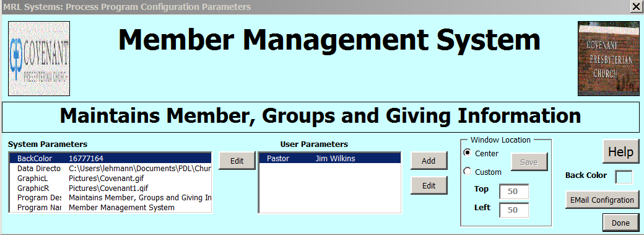This screenshot has height=235, width=644.
Task: Click the Member Management System heading
Action: pyautogui.click(x=329, y=40)
